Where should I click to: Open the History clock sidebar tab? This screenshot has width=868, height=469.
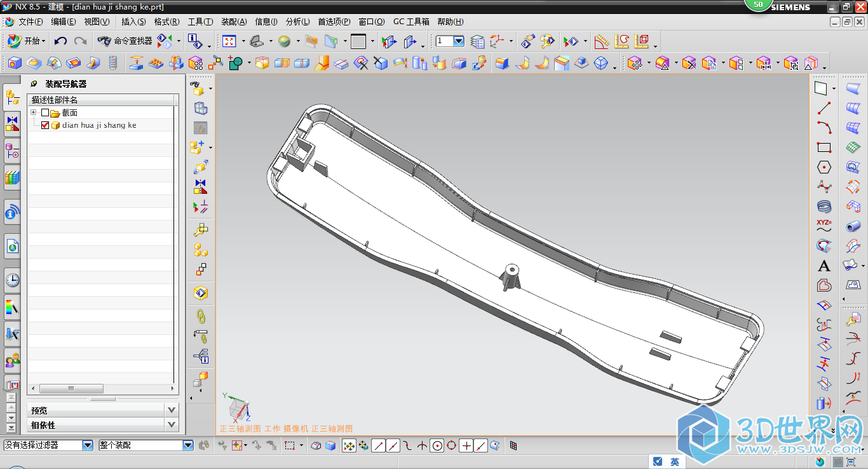click(12, 280)
